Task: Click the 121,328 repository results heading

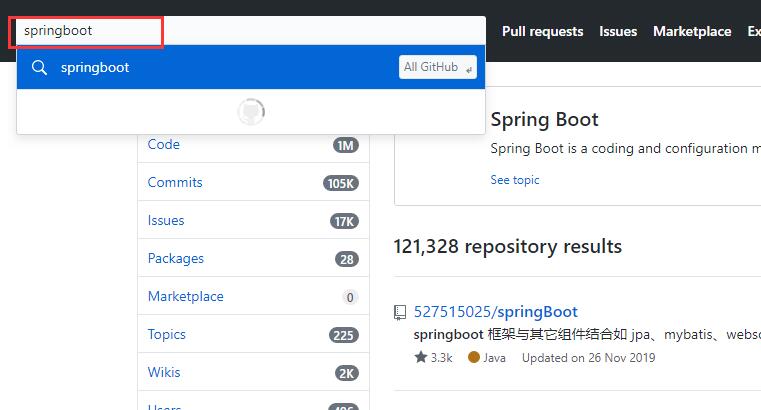Action: pyautogui.click(x=507, y=246)
